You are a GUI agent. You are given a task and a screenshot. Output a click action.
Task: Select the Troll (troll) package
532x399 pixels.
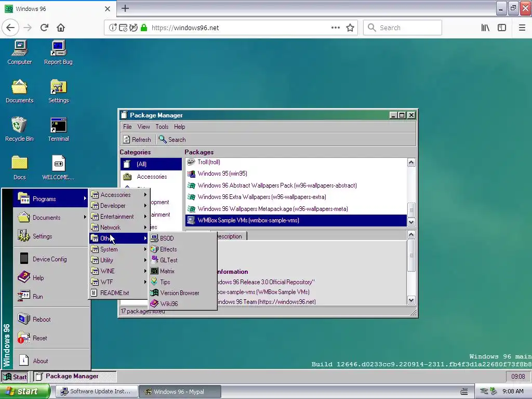click(296, 163)
